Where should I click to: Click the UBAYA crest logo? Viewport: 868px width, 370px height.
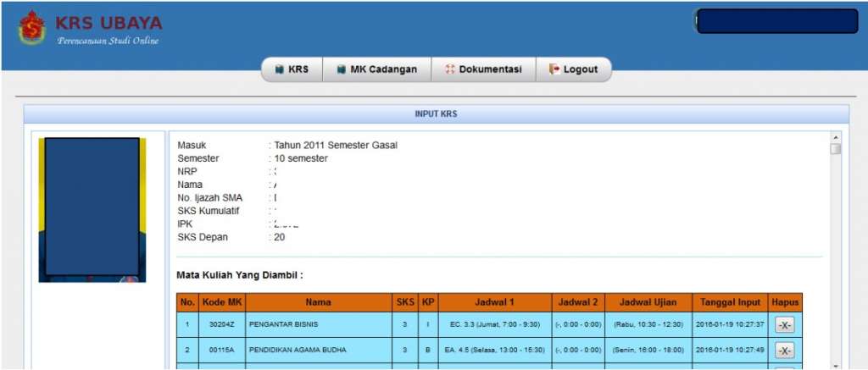pyautogui.click(x=32, y=28)
